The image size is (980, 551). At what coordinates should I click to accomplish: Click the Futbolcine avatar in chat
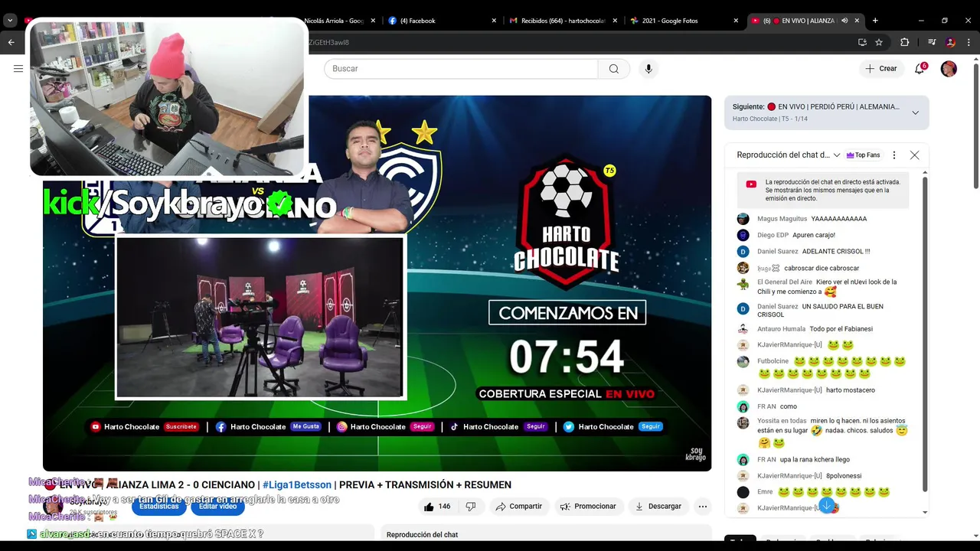click(743, 362)
